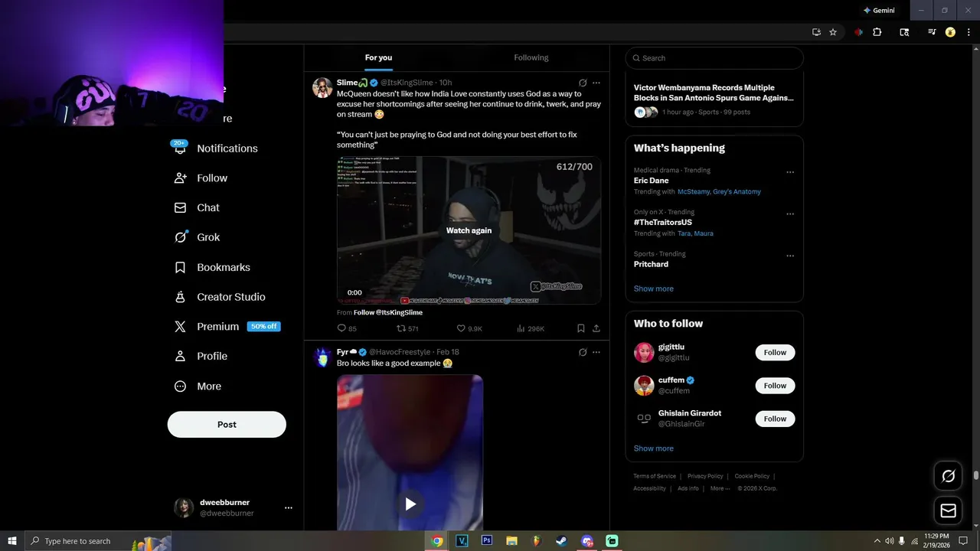Open Terms of Service link

655,476
